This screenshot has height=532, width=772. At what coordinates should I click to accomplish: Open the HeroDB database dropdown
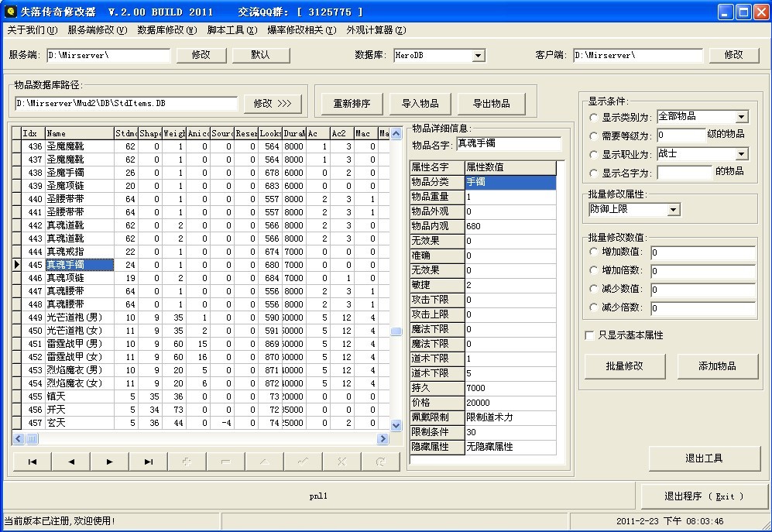479,56
